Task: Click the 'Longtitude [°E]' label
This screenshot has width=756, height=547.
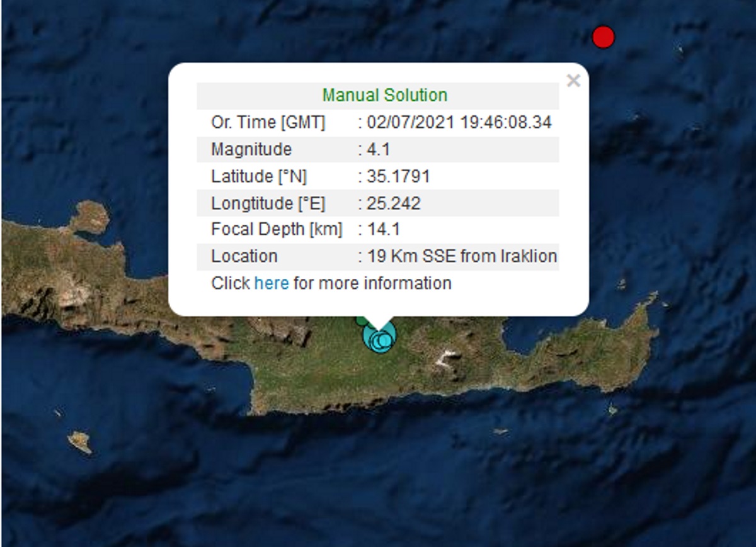Action: click(268, 204)
